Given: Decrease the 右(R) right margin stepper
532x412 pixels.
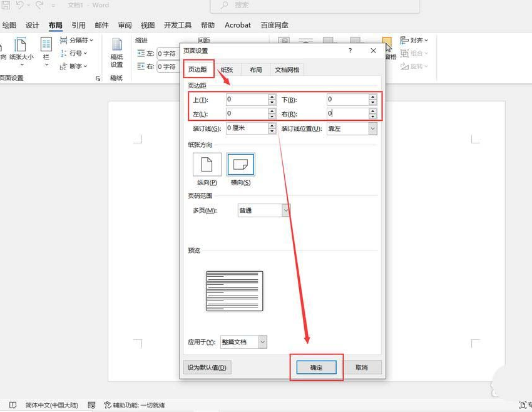Looking at the screenshot, I should pyautogui.click(x=372, y=116).
